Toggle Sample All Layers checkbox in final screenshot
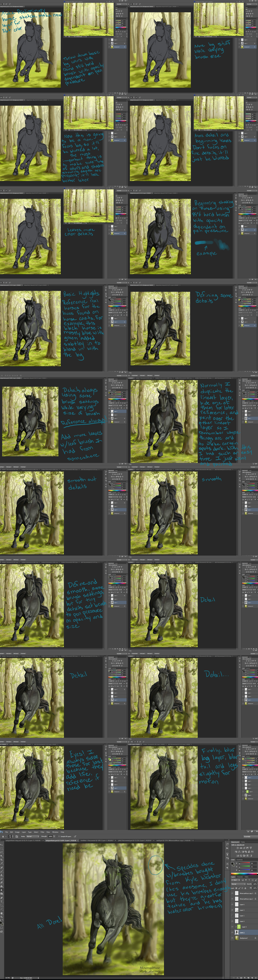Screen dimensions: 258x980 pyautogui.click(x=59, y=837)
